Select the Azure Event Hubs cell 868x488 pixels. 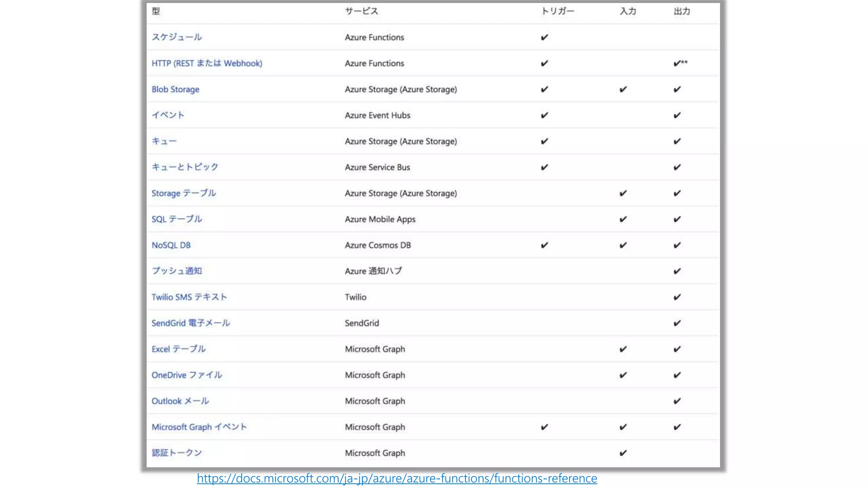tap(378, 115)
